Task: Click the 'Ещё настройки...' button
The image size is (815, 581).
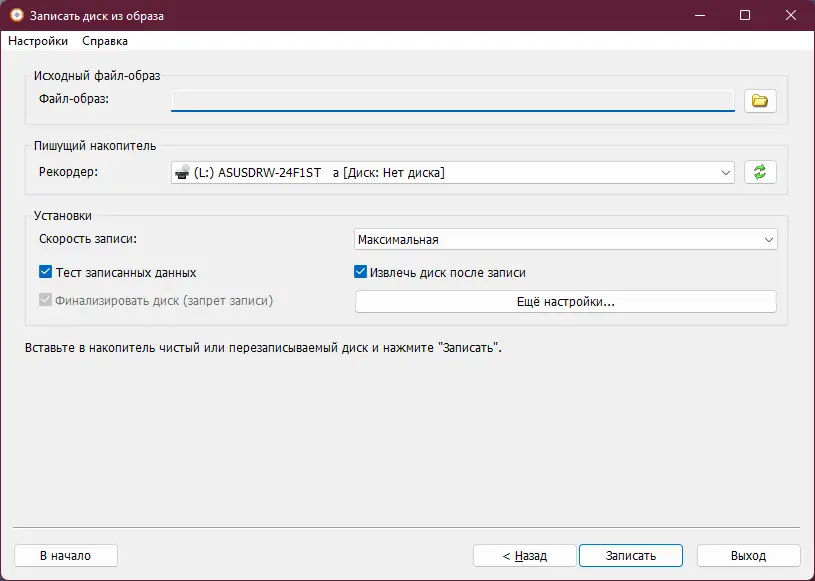Action: 565,302
